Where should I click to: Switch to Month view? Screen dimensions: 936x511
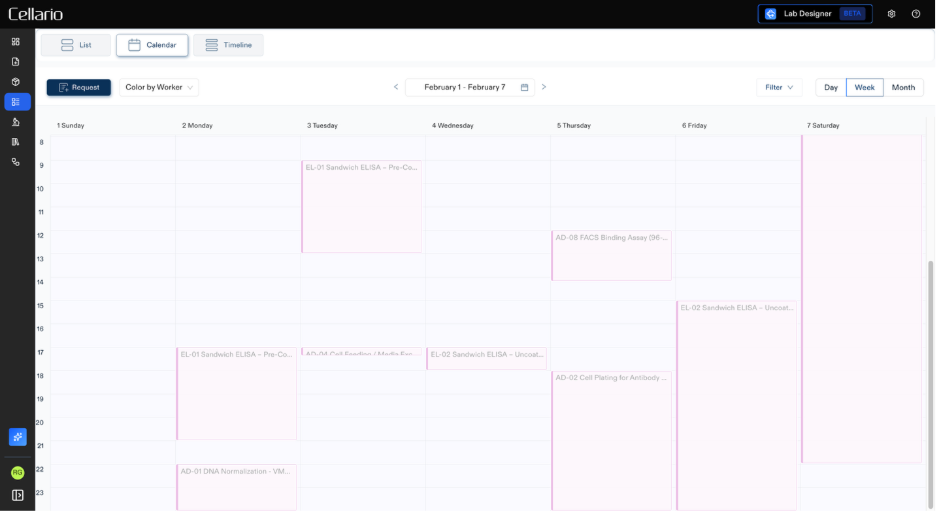click(x=903, y=87)
